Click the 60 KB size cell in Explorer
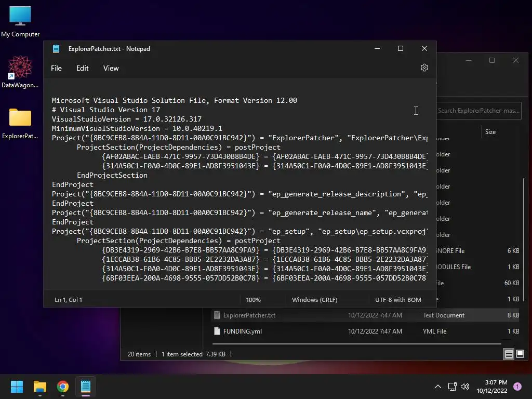Screen dimensions: 532x399 512,283
